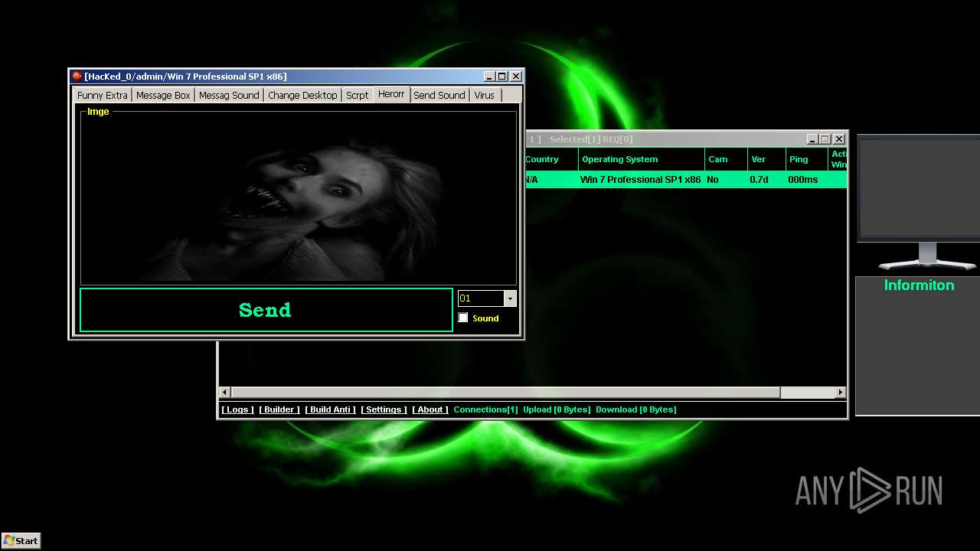980x551 pixels.
Task: Close the HacKed_0 admin window
Action: tap(516, 77)
